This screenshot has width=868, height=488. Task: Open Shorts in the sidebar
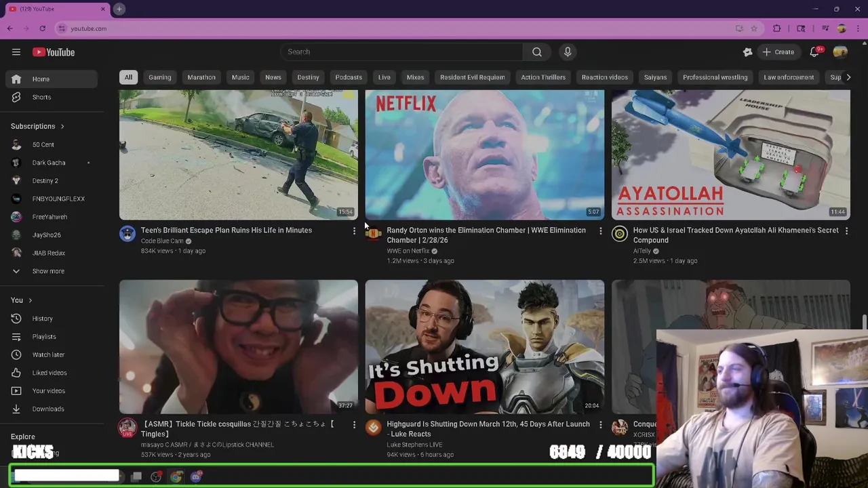(x=51, y=97)
